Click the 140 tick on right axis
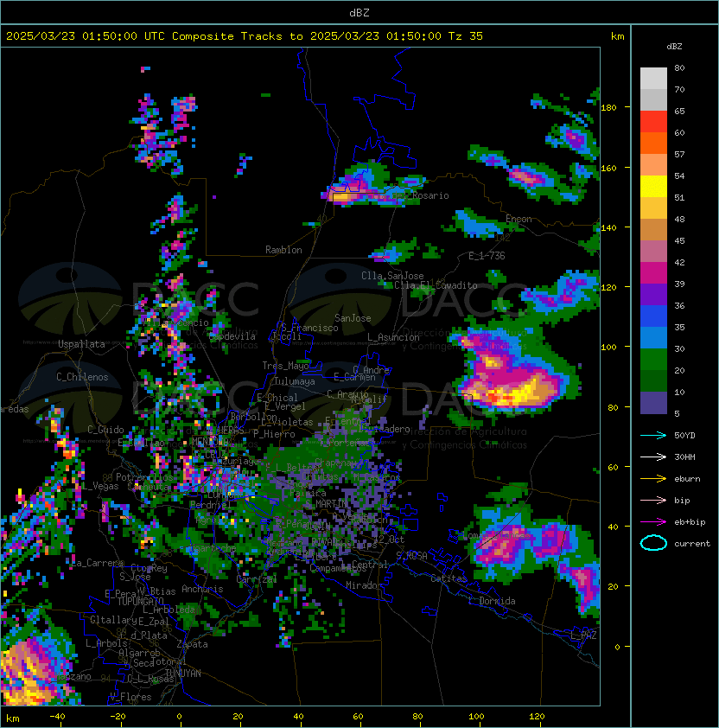 coord(608,227)
